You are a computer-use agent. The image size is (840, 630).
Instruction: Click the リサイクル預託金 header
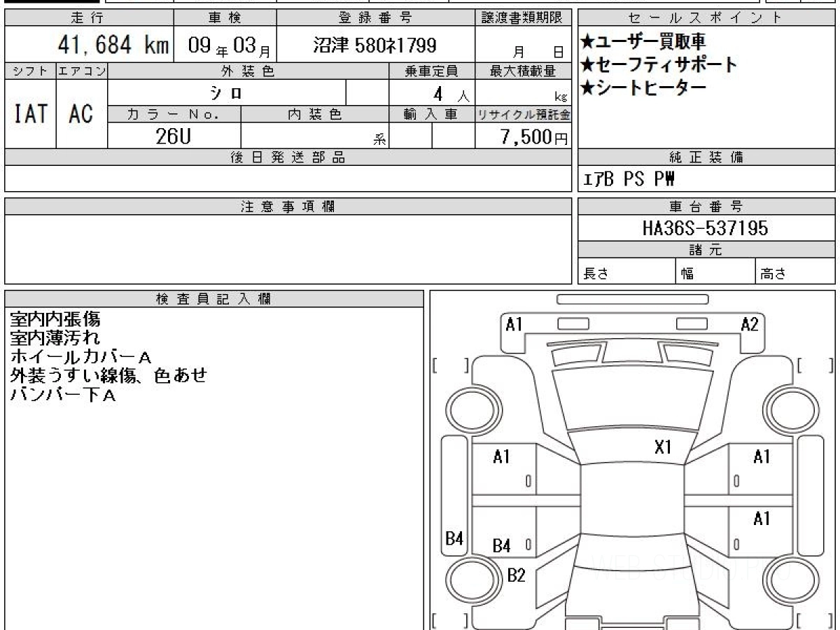[523, 114]
